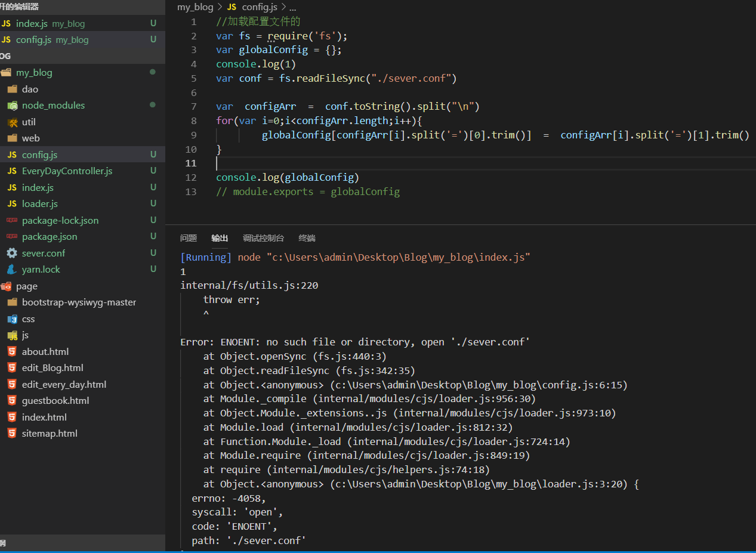Click the HTML5 icon of about.html

12,351
